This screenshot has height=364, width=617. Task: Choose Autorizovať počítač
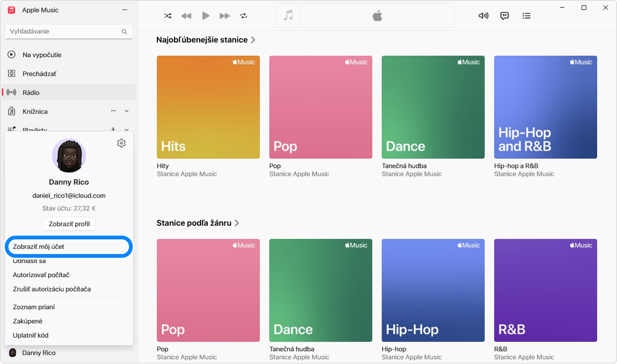click(x=41, y=275)
